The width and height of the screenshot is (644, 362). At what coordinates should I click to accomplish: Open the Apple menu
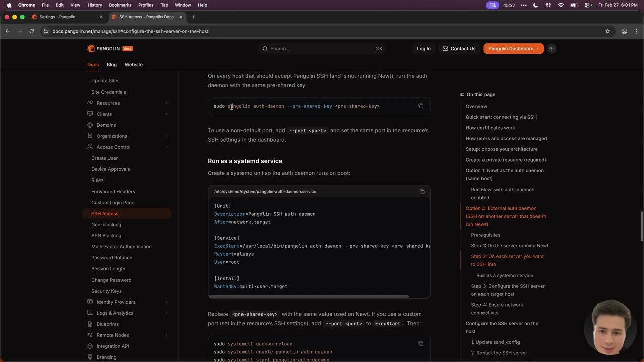9,5
